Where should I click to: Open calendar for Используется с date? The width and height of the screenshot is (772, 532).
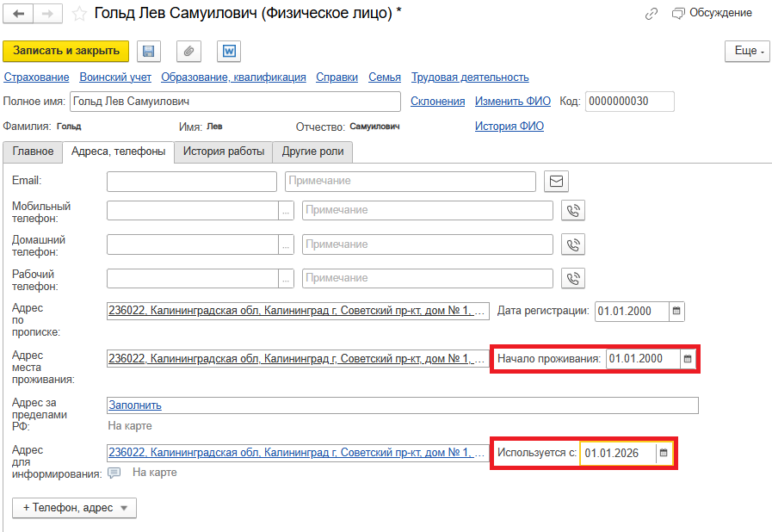[x=663, y=453]
